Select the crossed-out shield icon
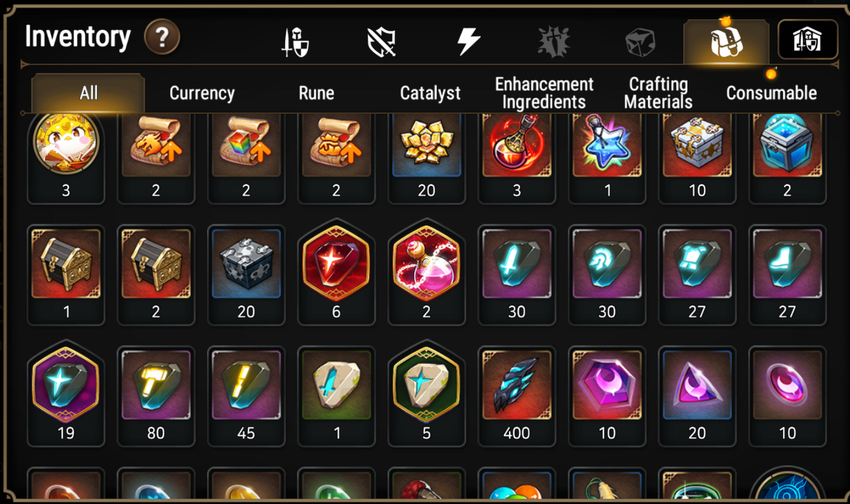 (381, 42)
